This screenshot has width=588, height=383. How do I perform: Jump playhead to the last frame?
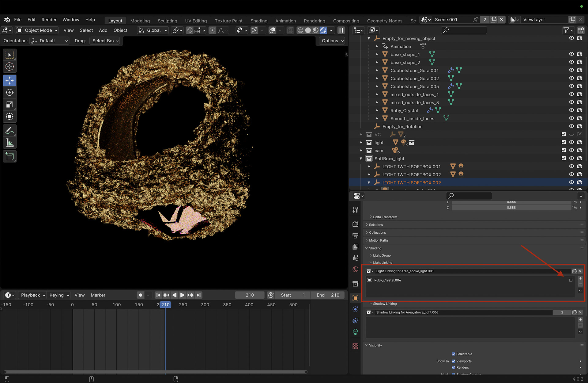pos(198,295)
